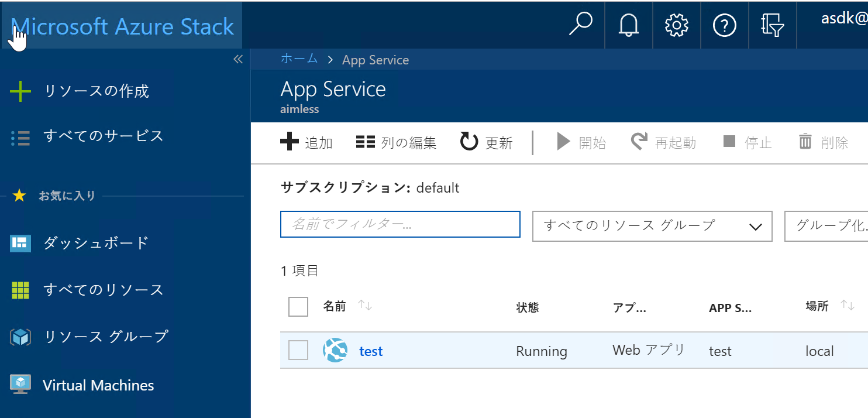Collapse the left sidebar with double chevron

(238, 59)
